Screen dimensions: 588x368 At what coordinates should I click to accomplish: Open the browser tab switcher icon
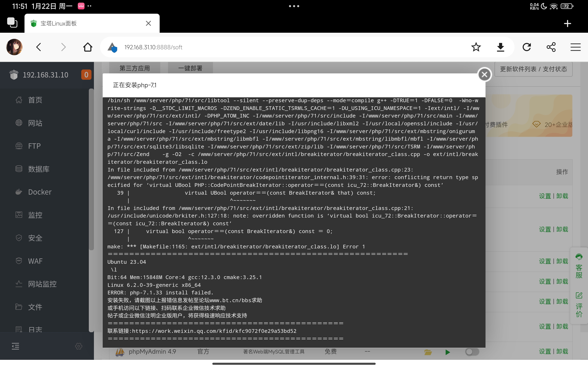[12, 23]
